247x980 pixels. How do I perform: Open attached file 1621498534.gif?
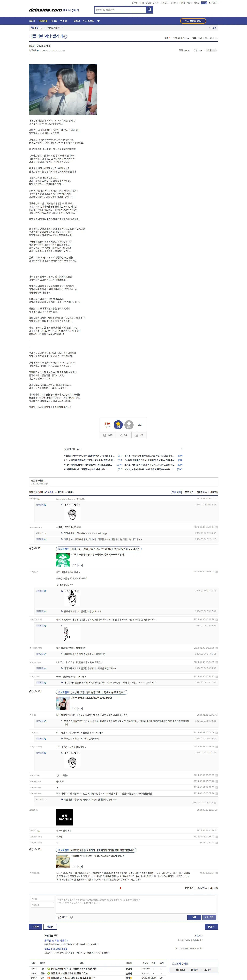(x=39, y=484)
